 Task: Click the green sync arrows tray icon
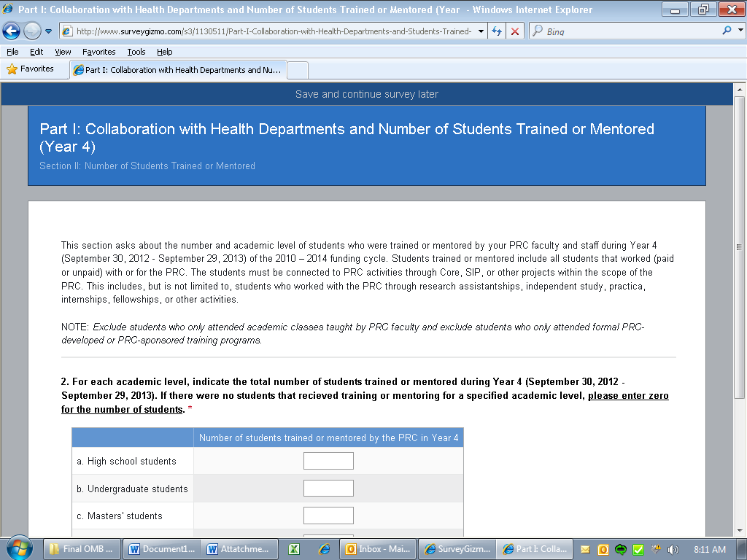click(620, 550)
